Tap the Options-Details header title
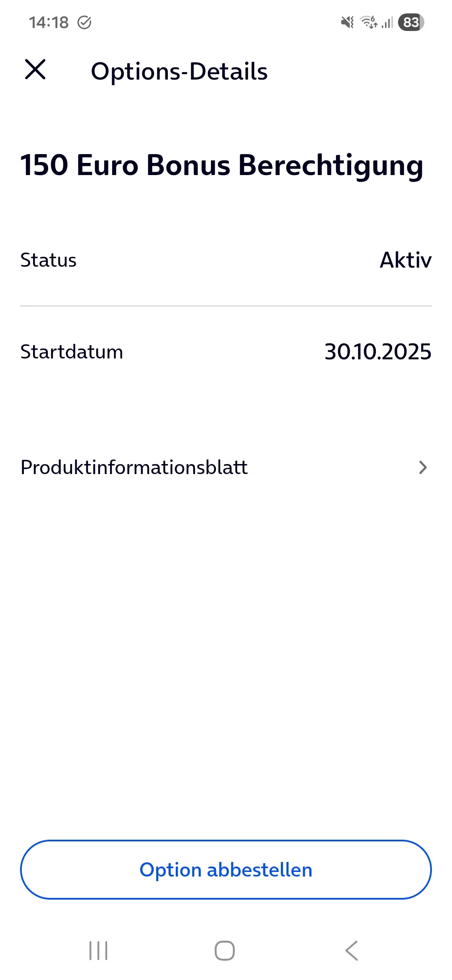Viewport: 452px width, 980px height. 179,71
